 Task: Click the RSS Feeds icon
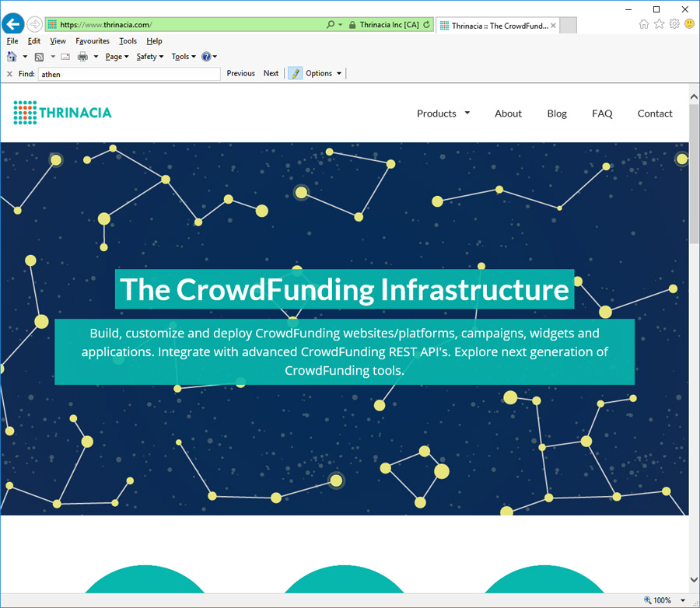click(40, 57)
